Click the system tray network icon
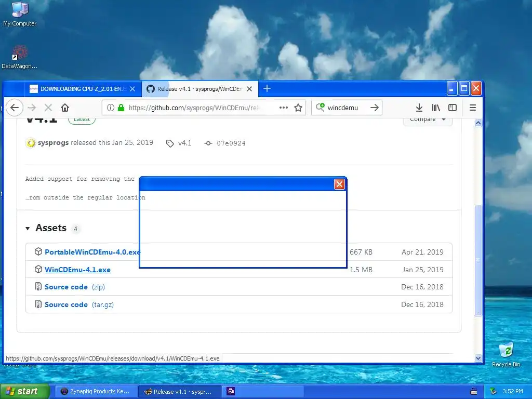 coord(494,392)
